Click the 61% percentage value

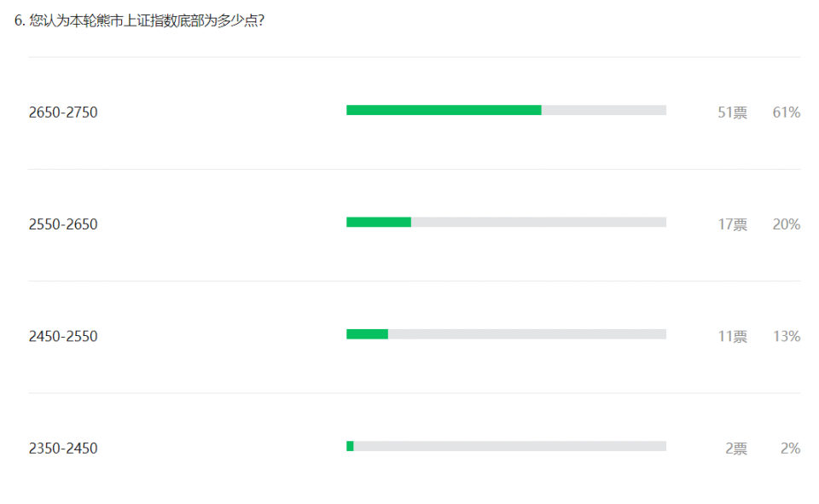[x=786, y=113]
